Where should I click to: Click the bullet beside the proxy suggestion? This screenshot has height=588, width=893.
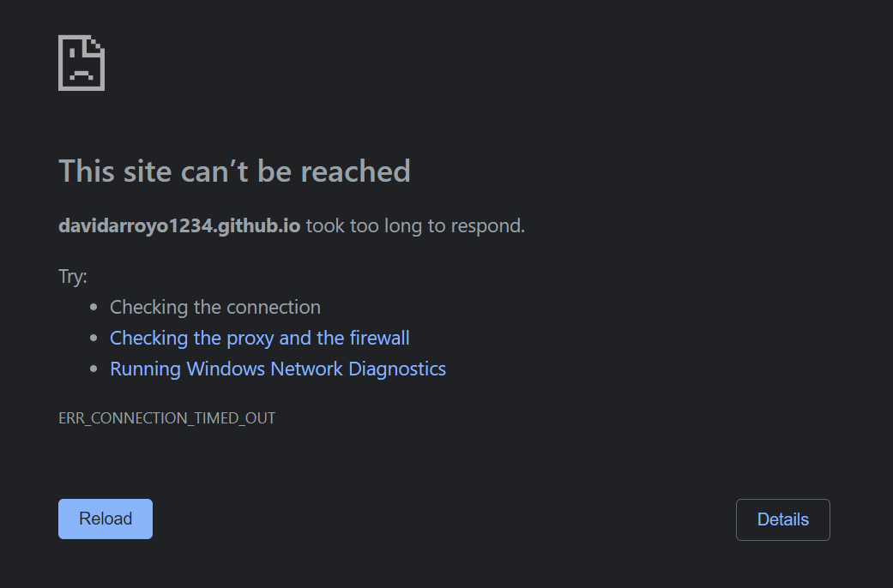click(x=94, y=337)
